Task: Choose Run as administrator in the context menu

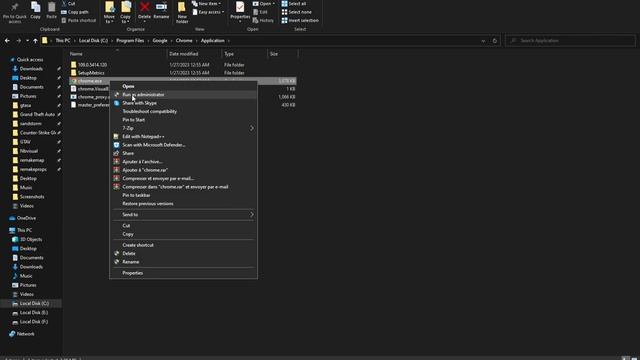Action: [x=183, y=95]
